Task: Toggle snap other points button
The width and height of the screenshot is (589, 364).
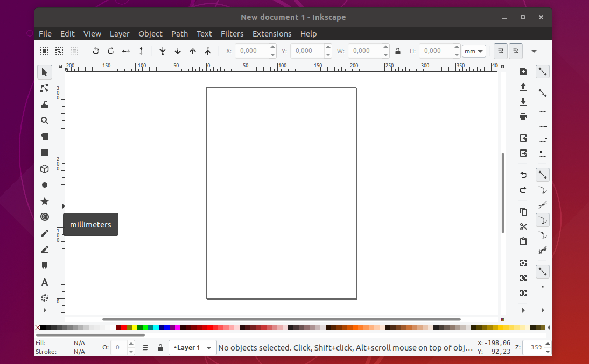Action: (542, 272)
